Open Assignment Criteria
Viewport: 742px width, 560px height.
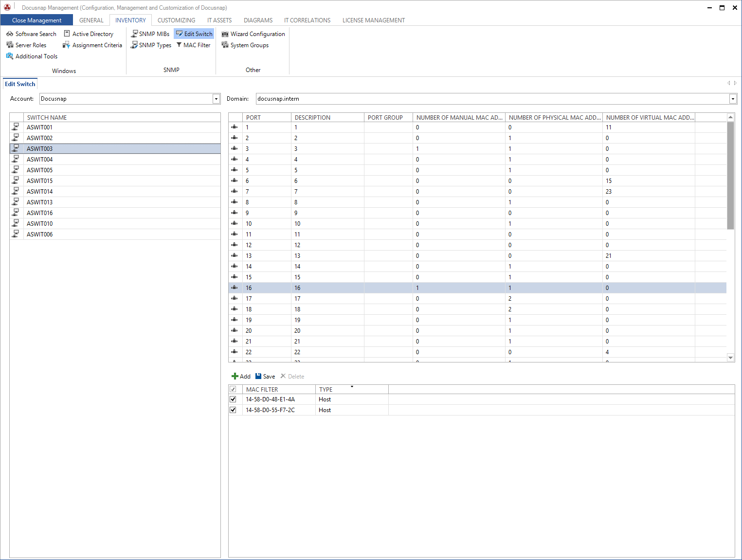pos(92,45)
